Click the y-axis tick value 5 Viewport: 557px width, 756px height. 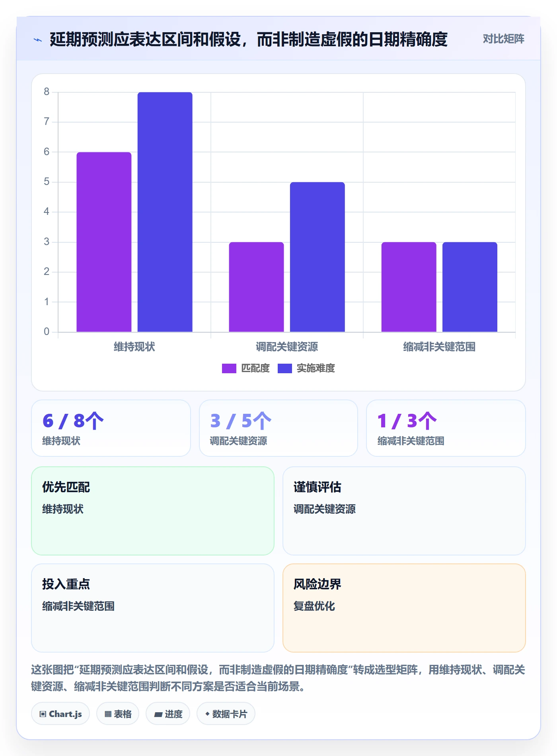pyautogui.click(x=47, y=182)
